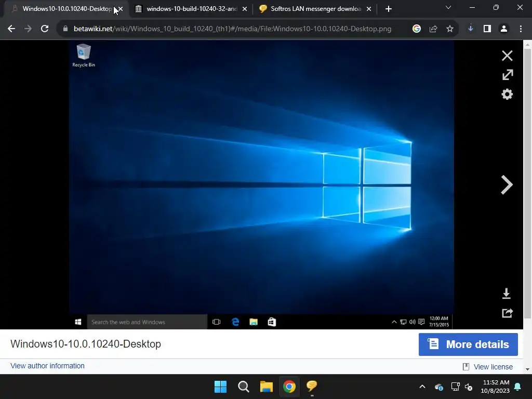Screen dimensions: 532x399
Task: Click the Windows10 desktop screenshot image
Action: click(x=261, y=184)
